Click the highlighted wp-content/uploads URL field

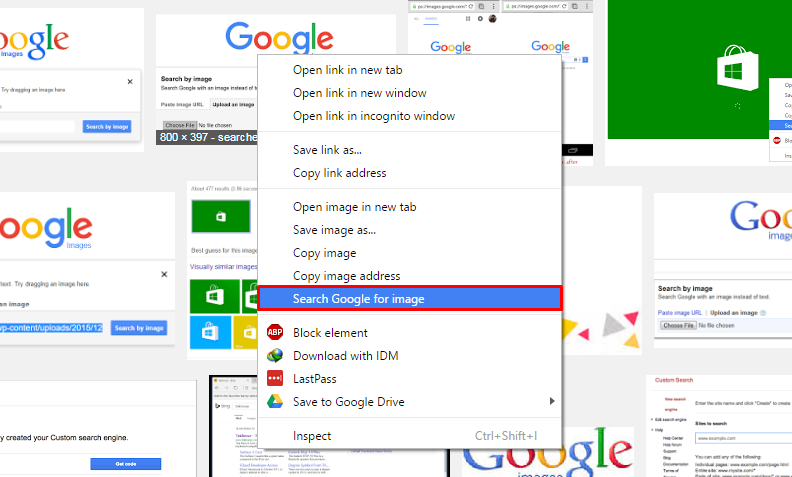point(51,328)
